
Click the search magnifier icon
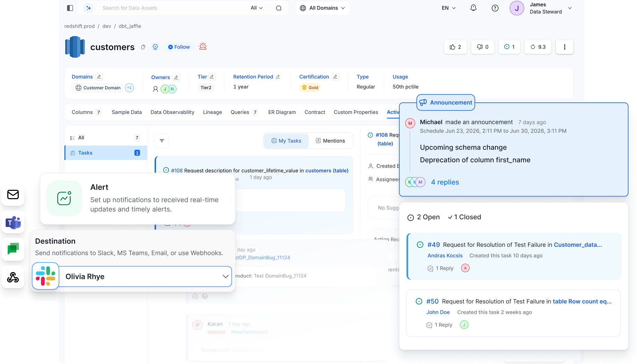pyautogui.click(x=279, y=8)
